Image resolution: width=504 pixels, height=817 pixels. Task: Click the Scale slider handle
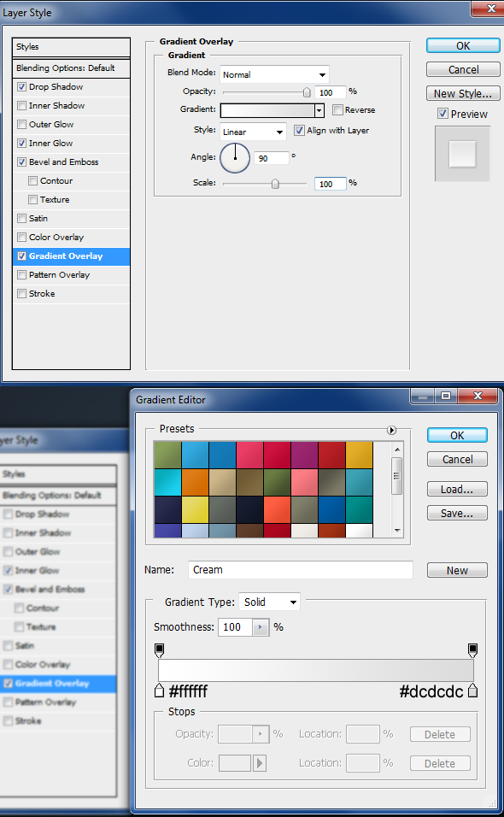click(275, 184)
